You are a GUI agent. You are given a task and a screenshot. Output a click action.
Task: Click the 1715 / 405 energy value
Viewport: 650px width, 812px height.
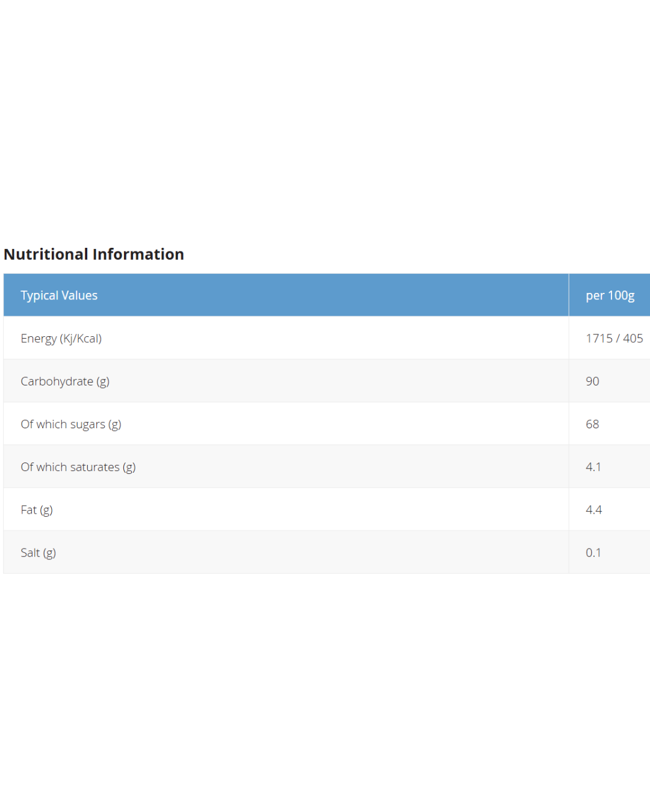coord(614,339)
